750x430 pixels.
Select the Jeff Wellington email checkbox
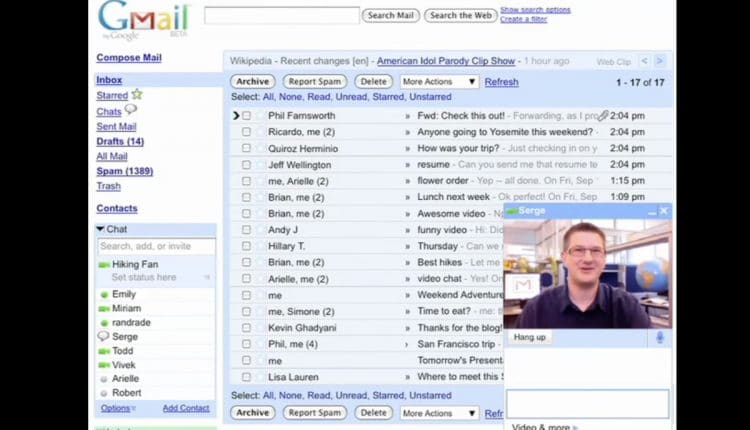[x=246, y=165]
